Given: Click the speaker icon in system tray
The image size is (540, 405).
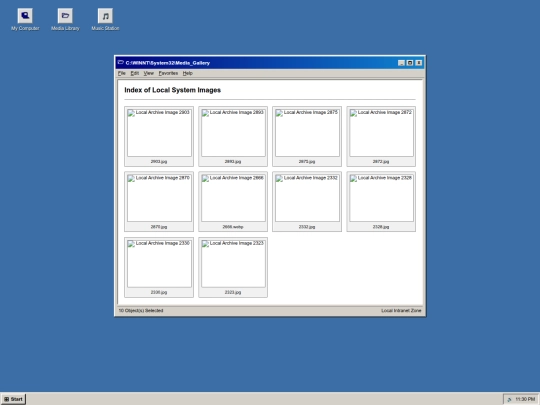Looking at the screenshot, I should click(509, 399).
